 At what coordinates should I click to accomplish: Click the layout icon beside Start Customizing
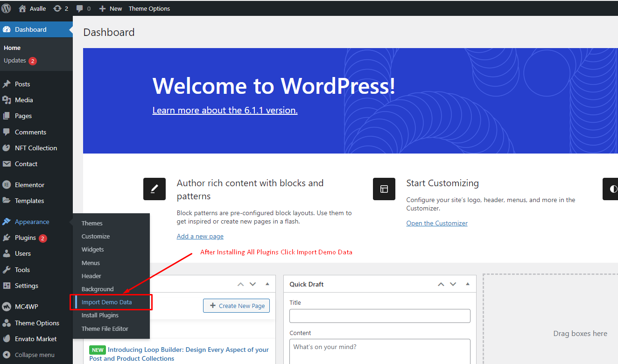pos(384,189)
